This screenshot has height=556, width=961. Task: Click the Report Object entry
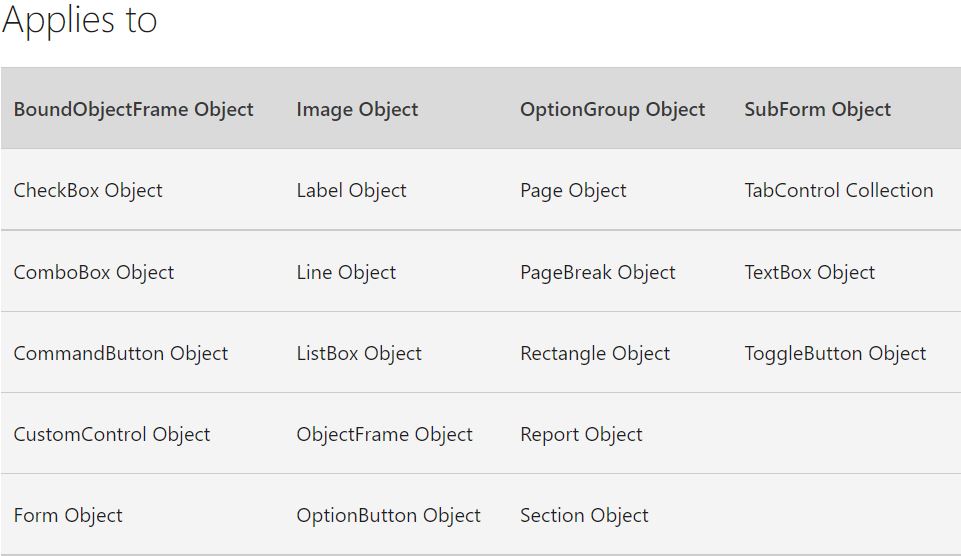[581, 434]
